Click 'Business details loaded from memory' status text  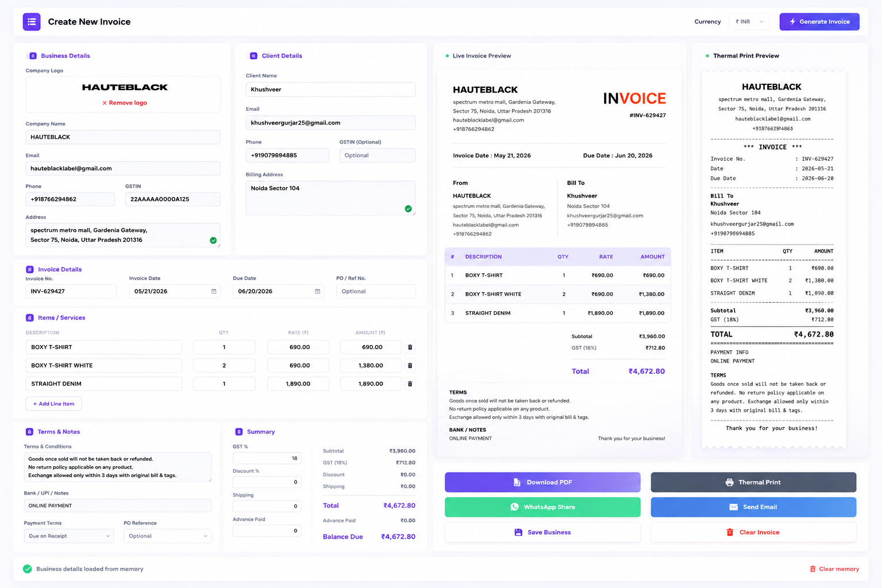(x=90, y=569)
